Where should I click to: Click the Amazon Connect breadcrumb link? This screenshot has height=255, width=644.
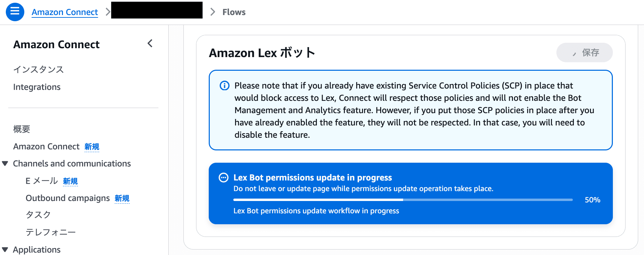point(65,12)
